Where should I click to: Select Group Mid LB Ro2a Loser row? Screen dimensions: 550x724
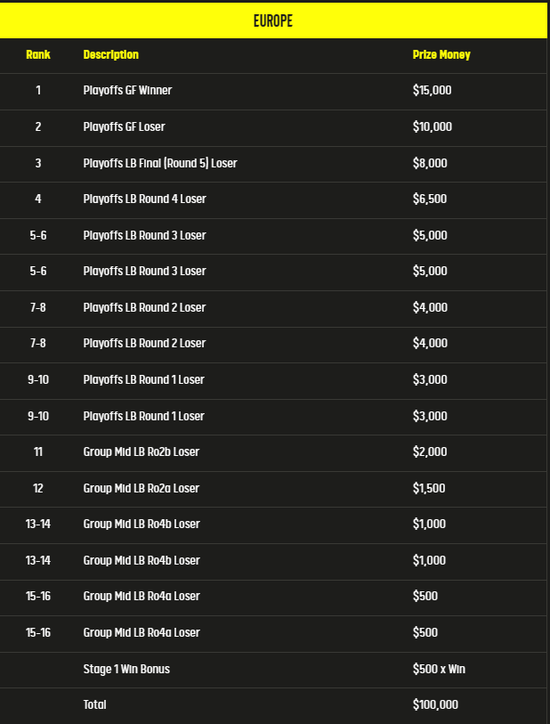[273, 489]
